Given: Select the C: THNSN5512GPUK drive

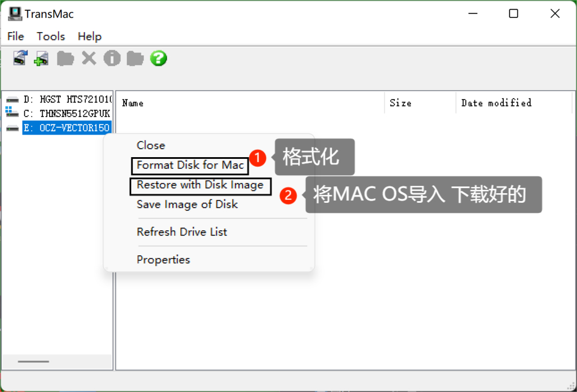Looking at the screenshot, I should tap(67, 113).
